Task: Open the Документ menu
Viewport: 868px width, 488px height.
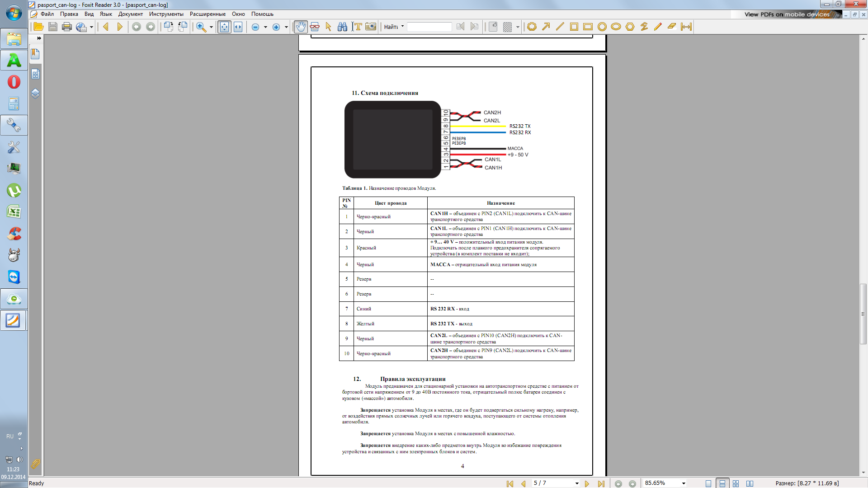Action: click(x=130, y=14)
